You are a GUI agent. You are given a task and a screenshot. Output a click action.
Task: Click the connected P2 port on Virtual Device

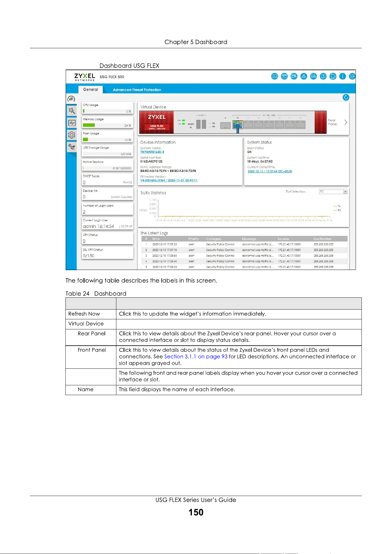(x=238, y=125)
